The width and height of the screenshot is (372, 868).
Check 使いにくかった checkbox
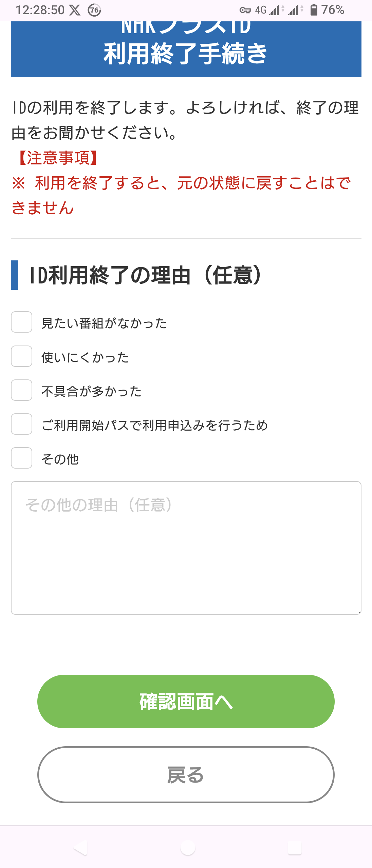pos(21,356)
